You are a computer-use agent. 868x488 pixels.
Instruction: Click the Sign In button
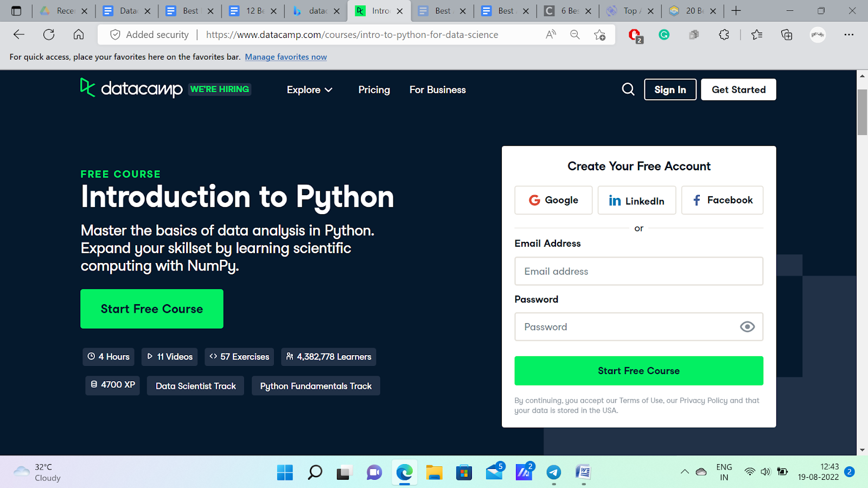(670, 89)
